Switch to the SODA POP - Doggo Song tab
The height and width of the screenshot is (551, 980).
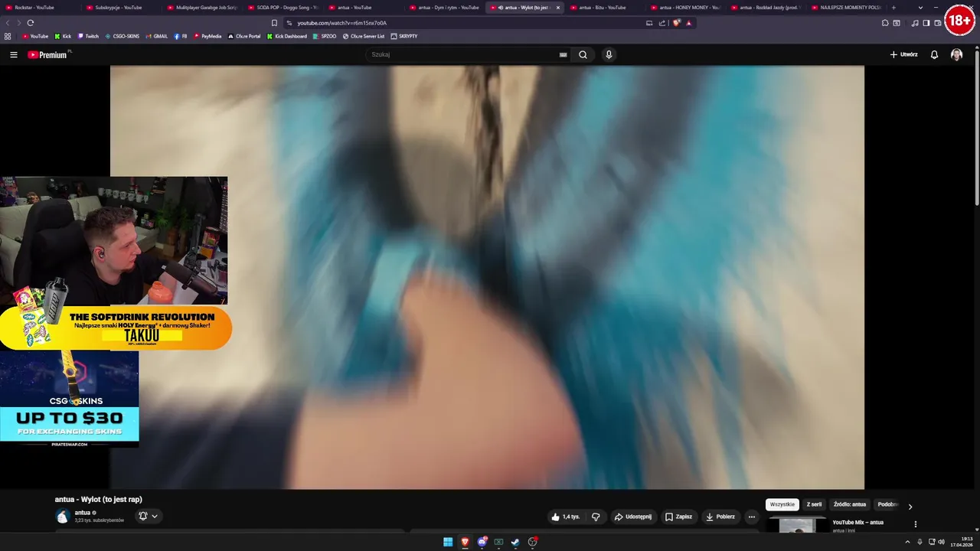coord(283,8)
